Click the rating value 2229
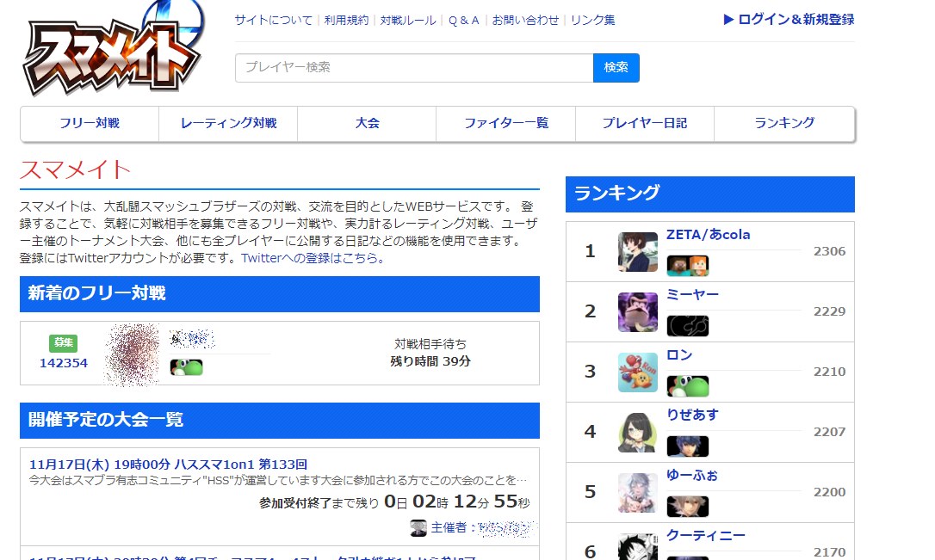This screenshot has width=935, height=560. click(x=829, y=311)
